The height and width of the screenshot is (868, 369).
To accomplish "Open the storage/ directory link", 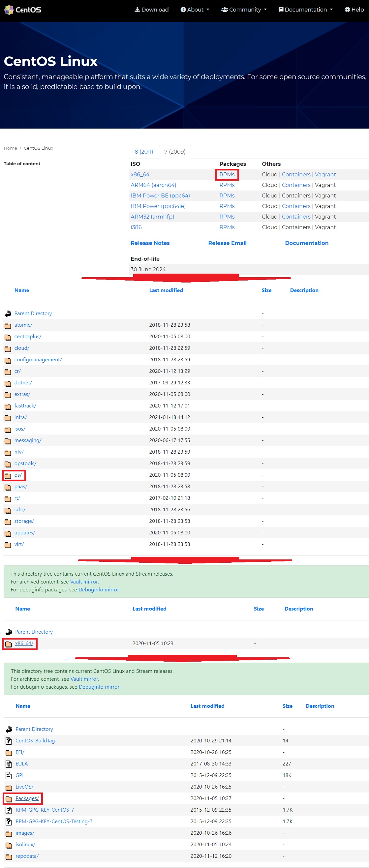I will [24, 521].
